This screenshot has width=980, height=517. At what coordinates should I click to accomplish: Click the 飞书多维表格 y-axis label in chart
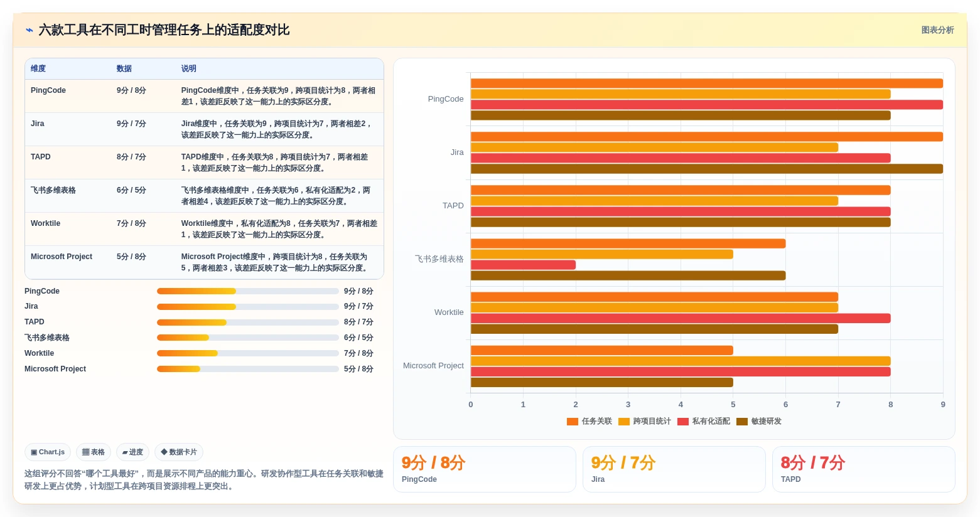[439, 259]
